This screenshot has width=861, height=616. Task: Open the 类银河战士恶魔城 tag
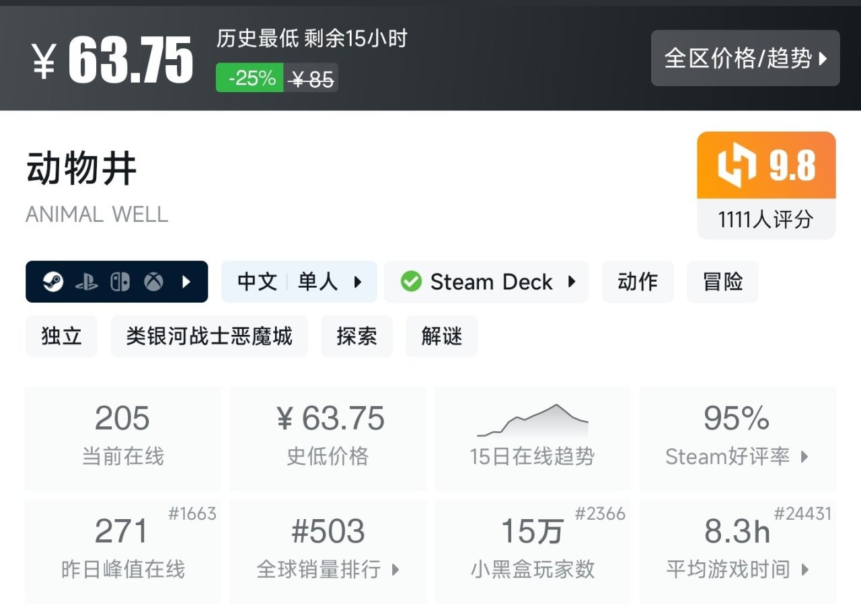[x=209, y=336]
